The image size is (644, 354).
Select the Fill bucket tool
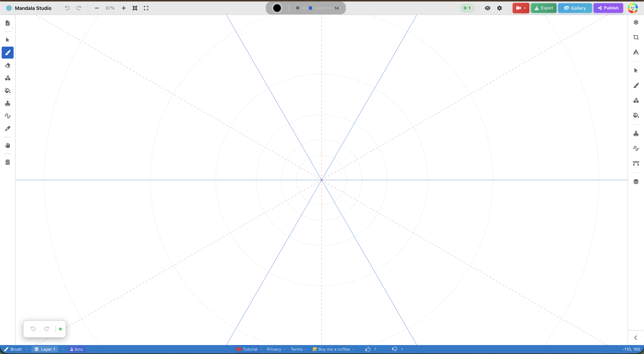coord(7,91)
